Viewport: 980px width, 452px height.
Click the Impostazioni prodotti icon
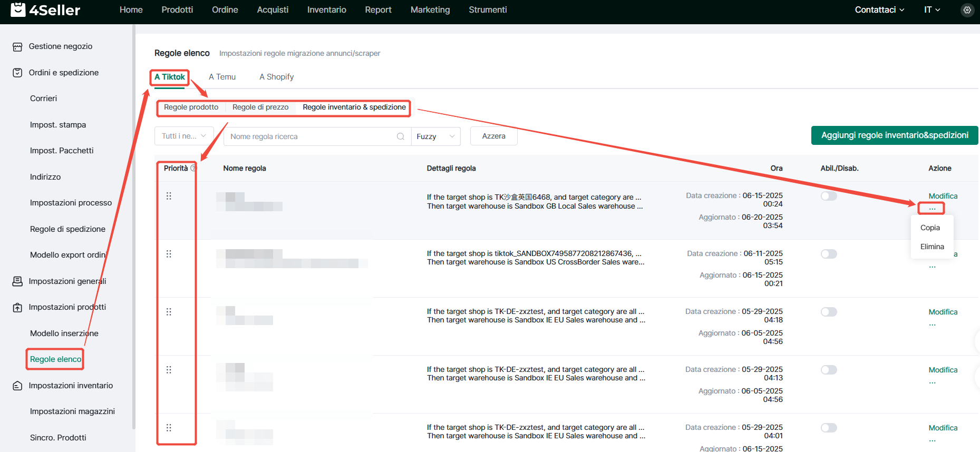(17, 308)
